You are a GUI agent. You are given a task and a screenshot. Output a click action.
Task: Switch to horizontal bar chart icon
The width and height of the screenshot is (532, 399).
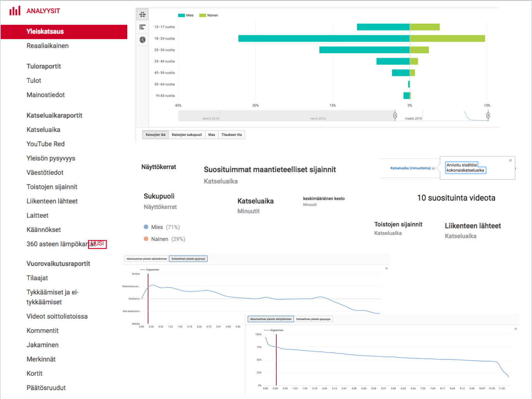click(x=142, y=27)
